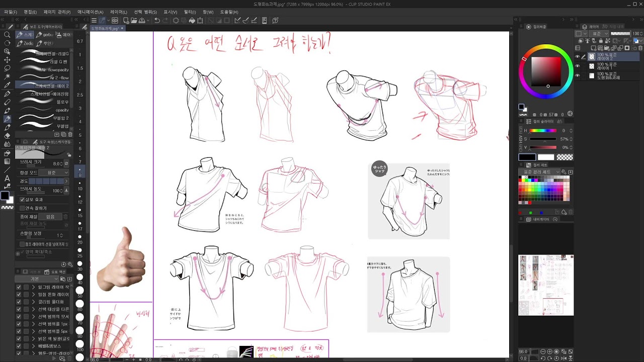Toggle visibility of 레이어 2 layer
This screenshot has width=644, height=362.
coord(578,57)
